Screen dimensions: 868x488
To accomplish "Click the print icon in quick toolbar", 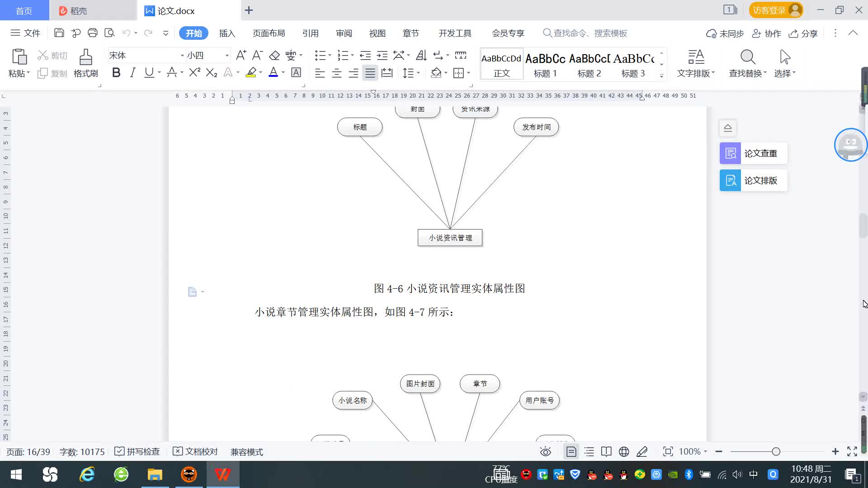I will click(x=93, y=33).
